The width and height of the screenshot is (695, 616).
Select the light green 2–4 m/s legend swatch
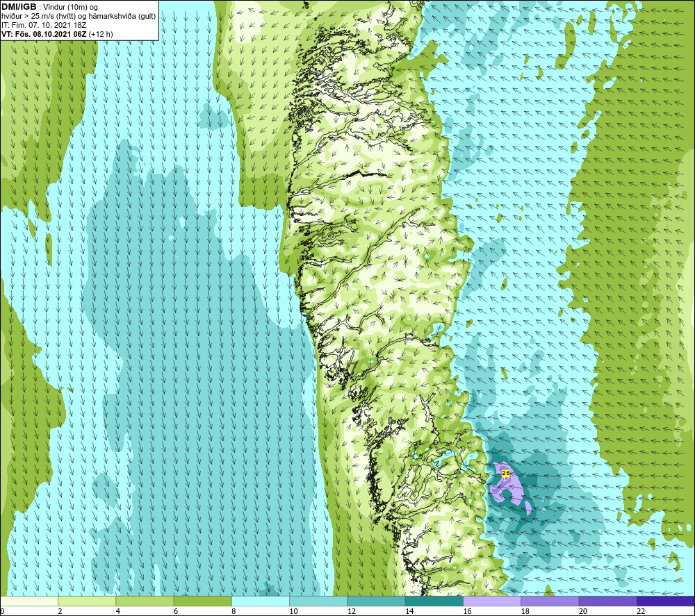87,601
